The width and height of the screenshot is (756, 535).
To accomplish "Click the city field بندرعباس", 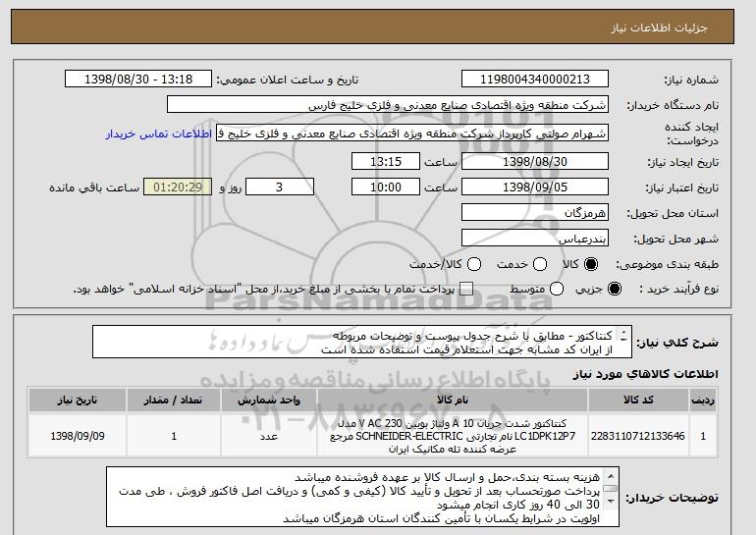I will click(x=535, y=239).
